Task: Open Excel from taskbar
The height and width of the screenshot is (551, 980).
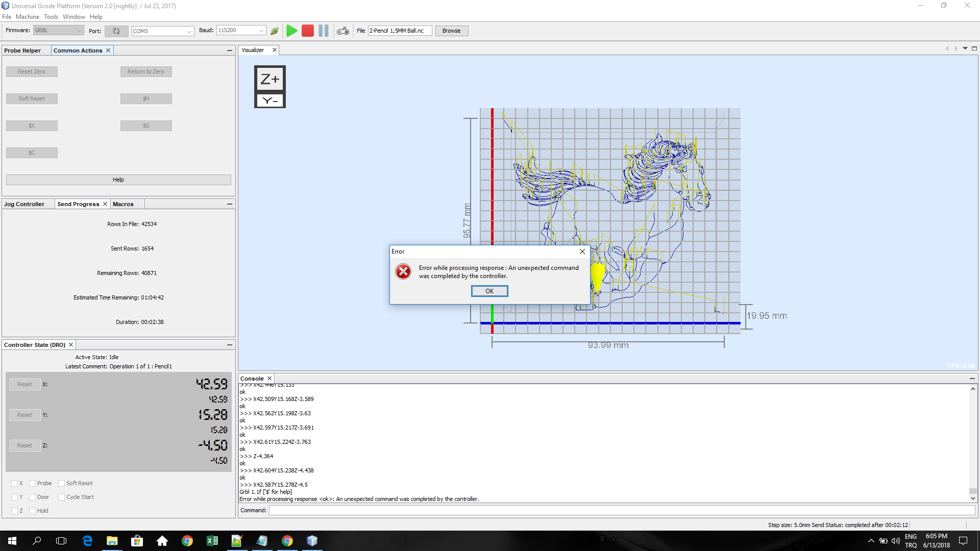Action: [x=212, y=541]
